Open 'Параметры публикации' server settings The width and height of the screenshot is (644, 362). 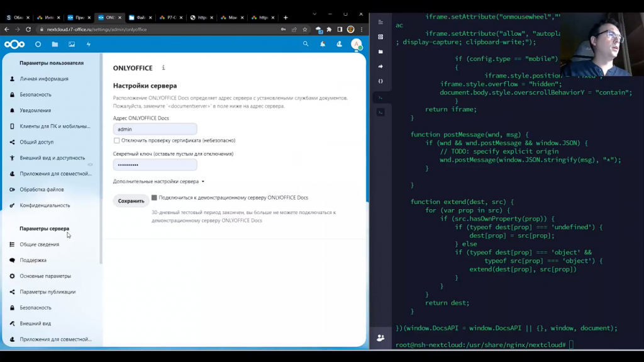tap(48, 291)
